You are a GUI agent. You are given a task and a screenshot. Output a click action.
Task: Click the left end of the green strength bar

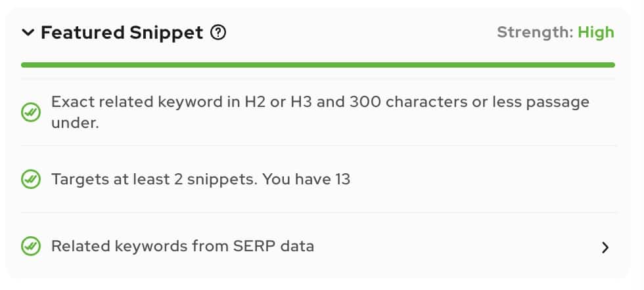point(24,65)
